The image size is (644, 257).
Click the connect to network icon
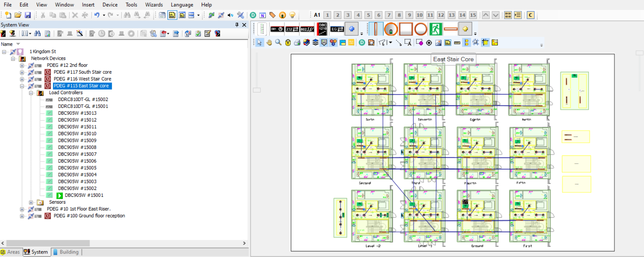(211, 15)
